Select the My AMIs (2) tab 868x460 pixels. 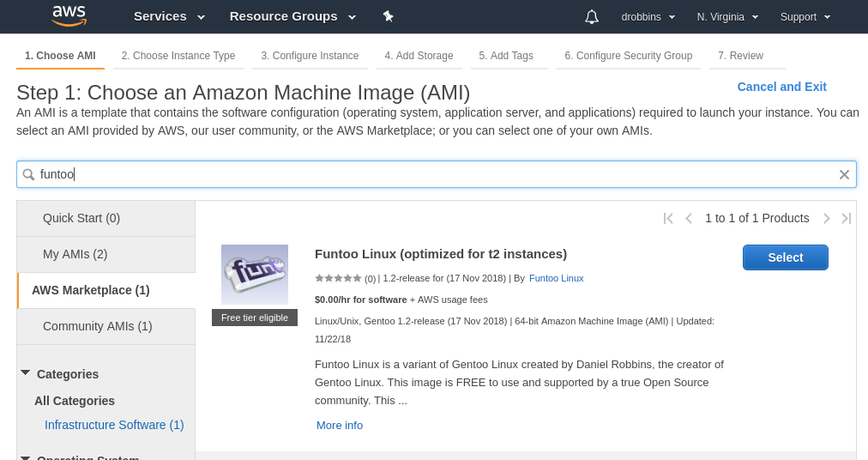[106, 254]
